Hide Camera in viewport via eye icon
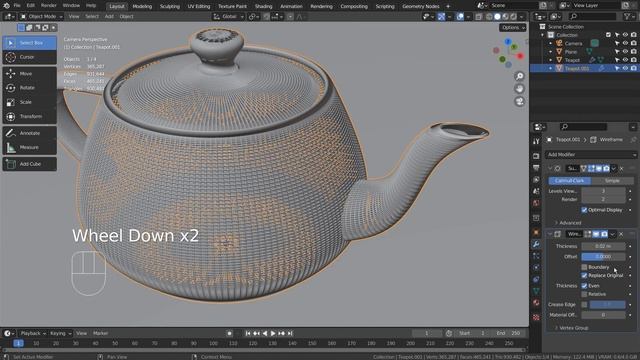The width and height of the screenshot is (640, 360). tap(625, 43)
